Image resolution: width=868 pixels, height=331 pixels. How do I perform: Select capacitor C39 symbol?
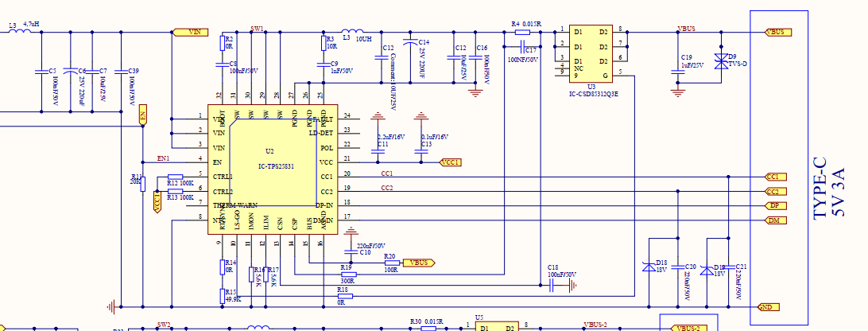pyautogui.click(x=122, y=72)
